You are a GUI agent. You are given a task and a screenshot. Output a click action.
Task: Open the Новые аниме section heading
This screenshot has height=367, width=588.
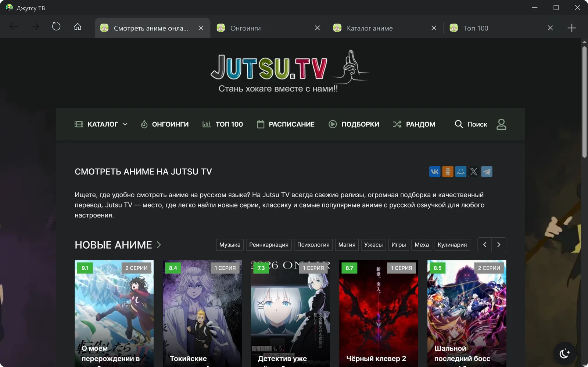pyautogui.click(x=118, y=245)
